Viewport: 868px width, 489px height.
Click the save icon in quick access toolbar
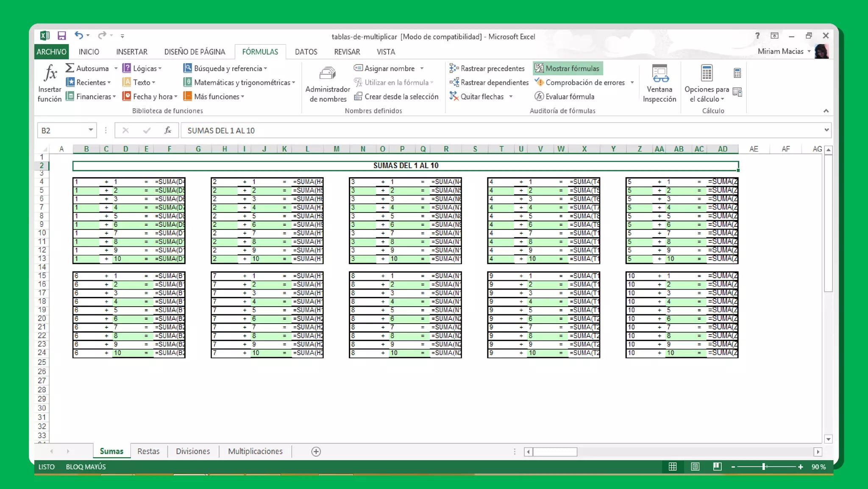coord(62,36)
